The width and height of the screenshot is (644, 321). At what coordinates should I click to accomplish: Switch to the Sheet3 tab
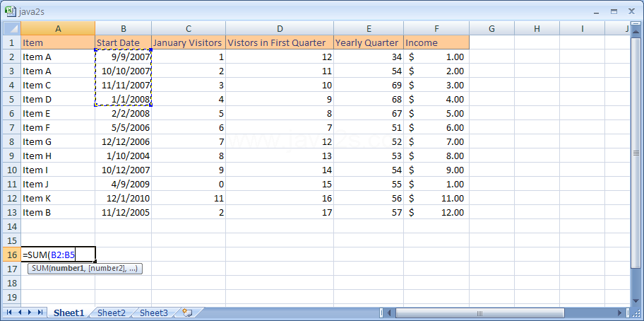(154, 313)
